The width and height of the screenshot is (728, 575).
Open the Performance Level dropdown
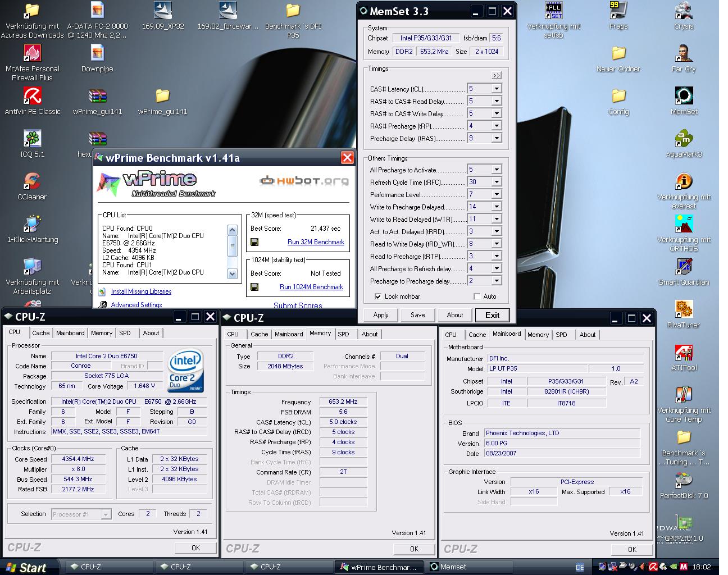(496, 194)
